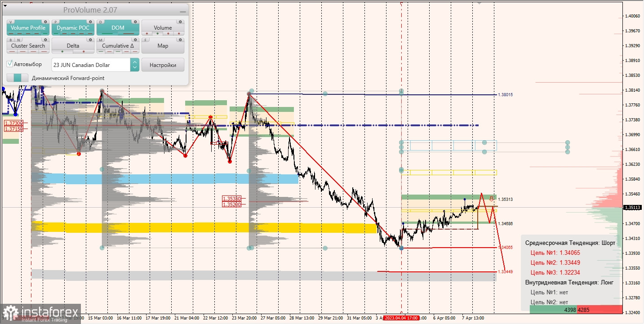Viewport: 644px width, 324px height.
Task: Select green-dot segment under Volume button
Action: pos(157,33)
